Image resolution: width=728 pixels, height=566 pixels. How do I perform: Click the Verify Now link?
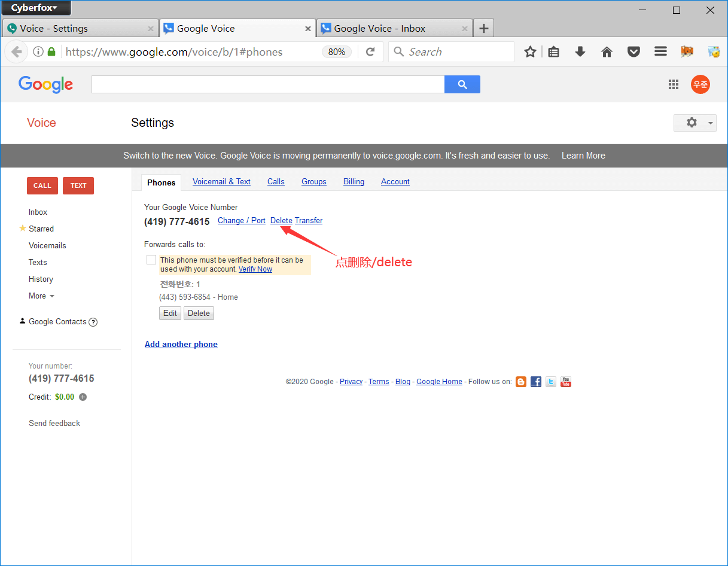tap(255, 269)
